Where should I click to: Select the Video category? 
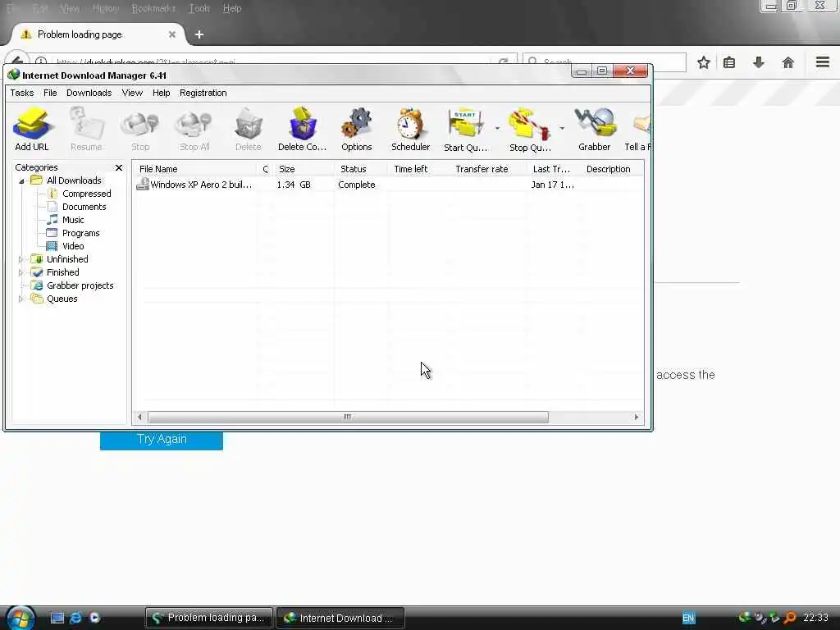pos(73,246)
